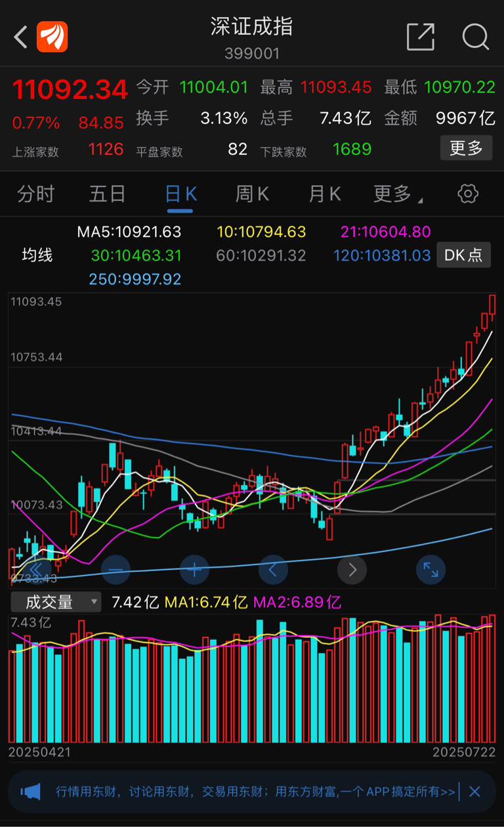Tap the 84.85 point change value
504x827 pixels.
[x=101, y=123]
